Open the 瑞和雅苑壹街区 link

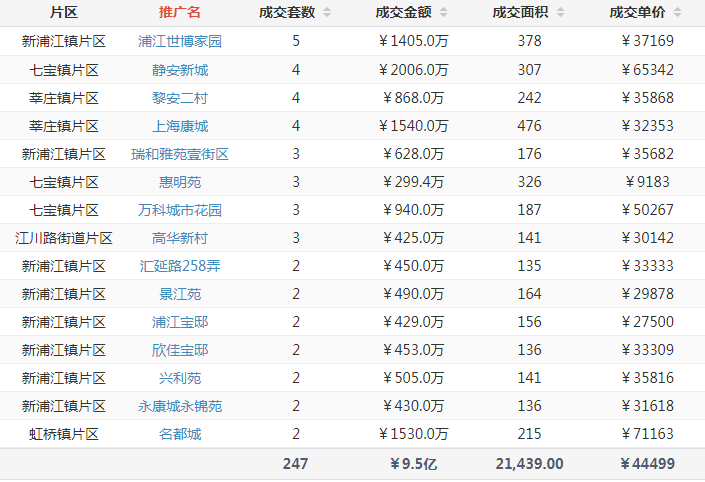180,154
